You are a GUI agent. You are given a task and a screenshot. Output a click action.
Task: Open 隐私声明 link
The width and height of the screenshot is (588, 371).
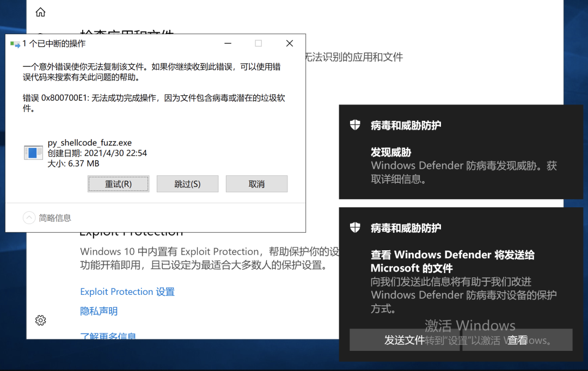click(99, 311)
